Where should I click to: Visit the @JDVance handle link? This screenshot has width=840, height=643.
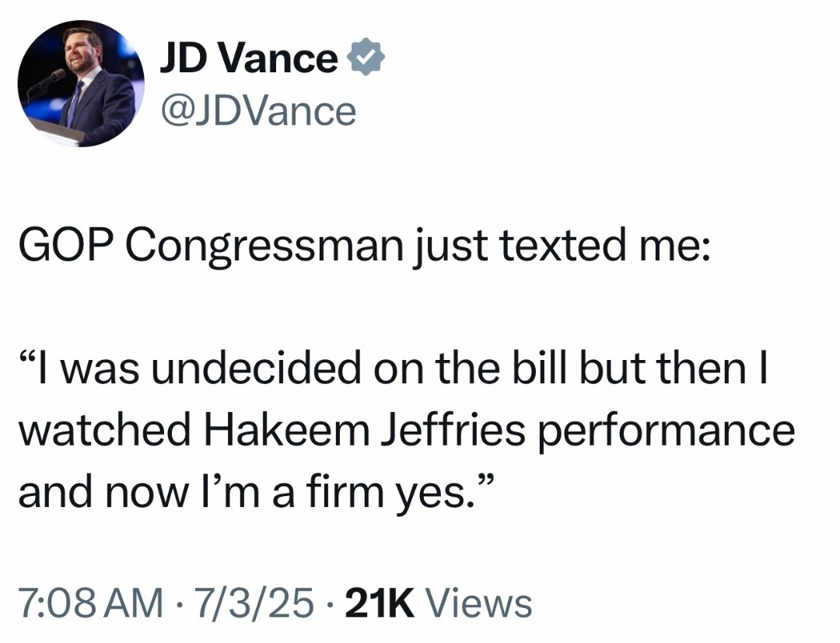(x=257, y=112)
